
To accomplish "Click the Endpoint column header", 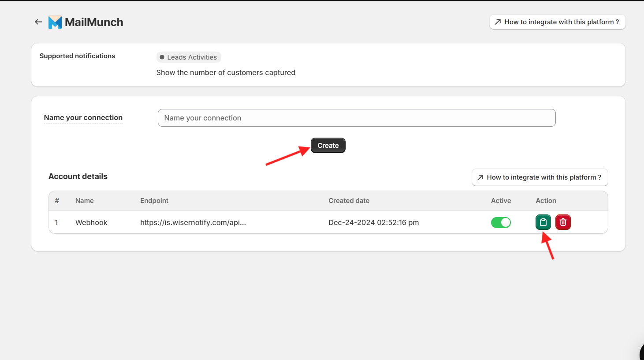I will (154, 201).
